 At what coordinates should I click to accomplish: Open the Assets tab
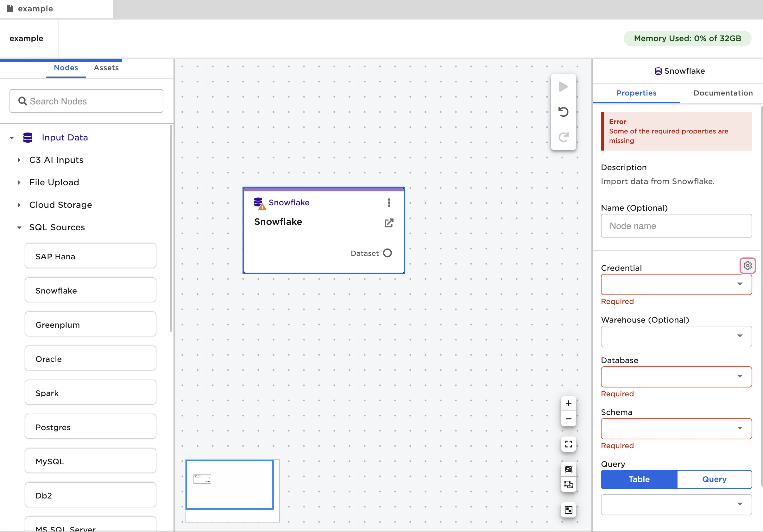[x=106, y=67]
